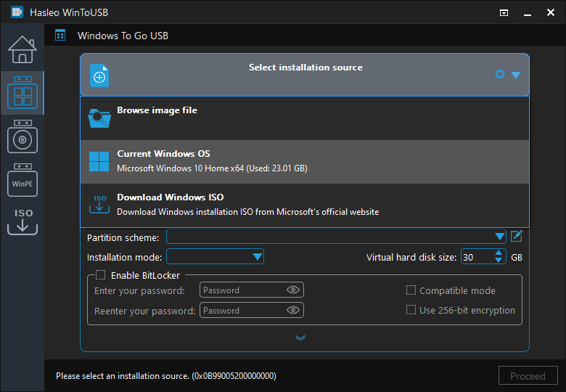Click the Windows logo source icon
This screenshot has height=392, width=566.
pyautogui.click(x=99, y=161)
